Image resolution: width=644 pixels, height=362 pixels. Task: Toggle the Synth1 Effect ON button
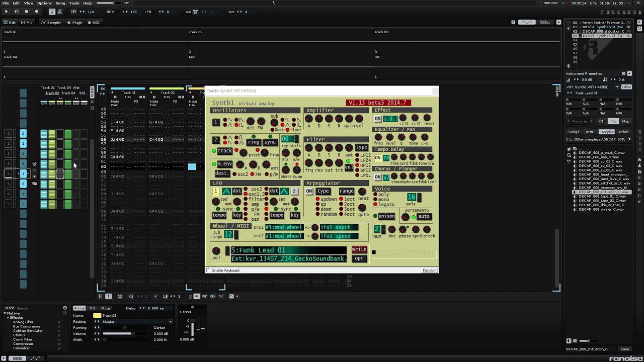click(x=377, y=119)
